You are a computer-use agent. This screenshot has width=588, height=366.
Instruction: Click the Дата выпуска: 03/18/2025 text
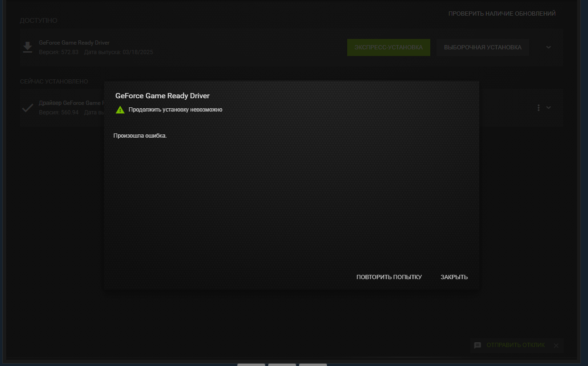pos(119,52)
